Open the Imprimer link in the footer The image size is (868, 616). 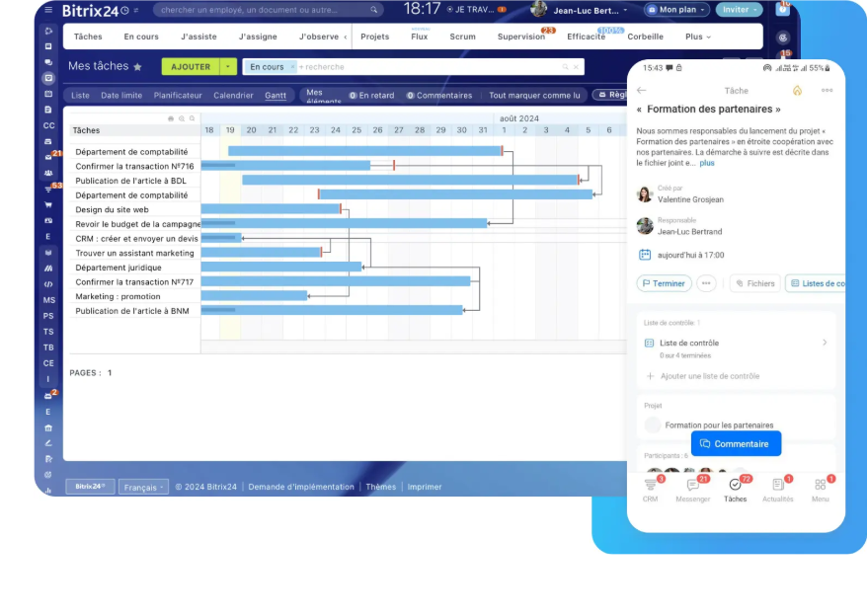tap(425, 486)
